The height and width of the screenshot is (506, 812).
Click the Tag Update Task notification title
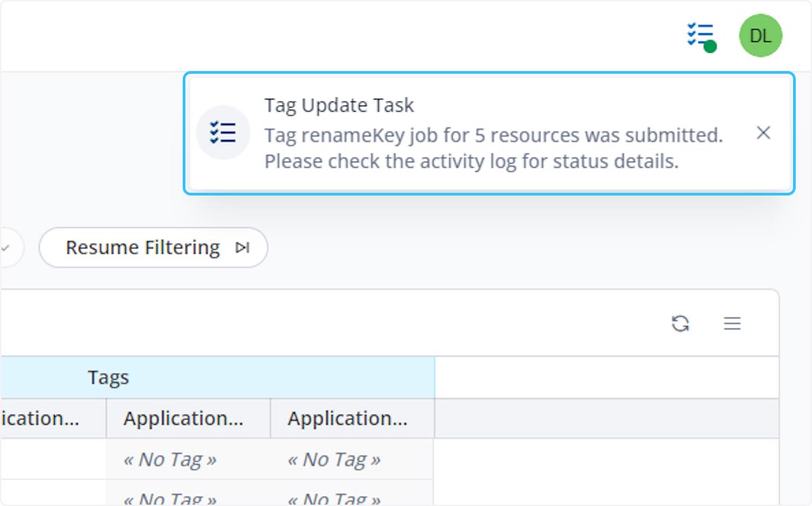pyautogui.click(x=338, y=106)
